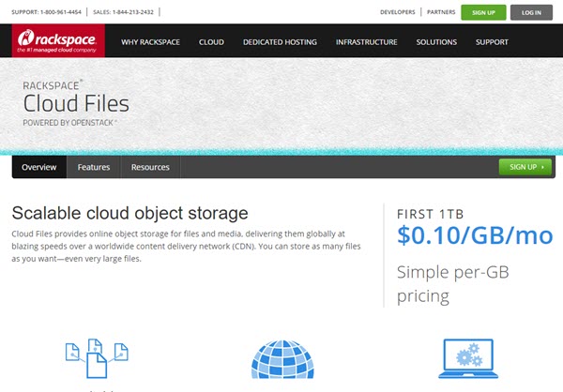This screenshot has width=563, height=392.
Task: Click the Log In button
Action: (x=531, y=12)
